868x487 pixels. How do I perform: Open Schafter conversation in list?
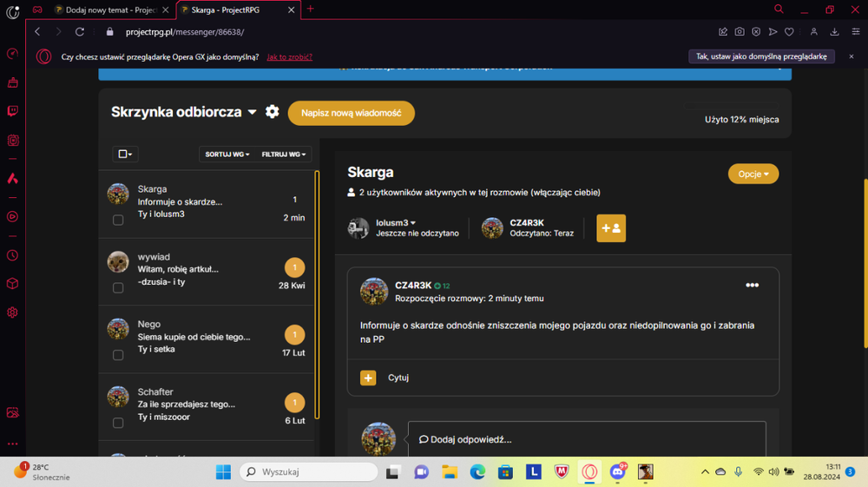coord(206,407)
